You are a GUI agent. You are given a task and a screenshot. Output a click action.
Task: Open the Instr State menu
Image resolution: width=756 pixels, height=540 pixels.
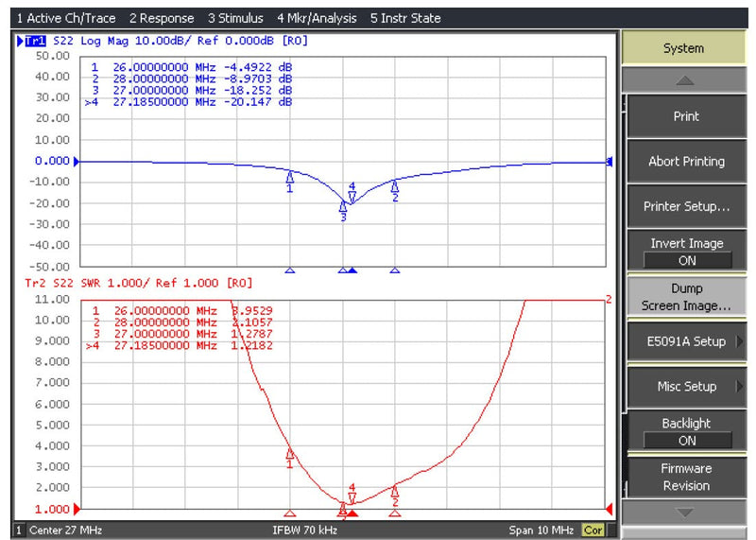click(x=405, y=18)
